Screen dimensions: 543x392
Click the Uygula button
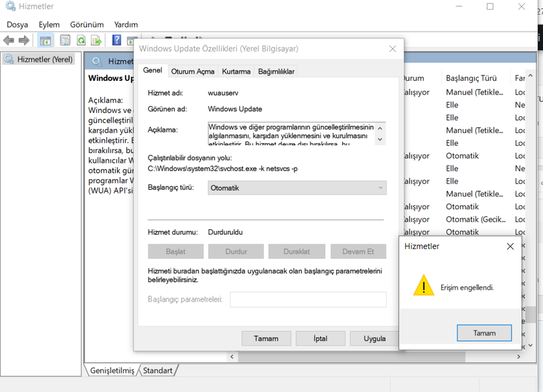click(374, 338)
